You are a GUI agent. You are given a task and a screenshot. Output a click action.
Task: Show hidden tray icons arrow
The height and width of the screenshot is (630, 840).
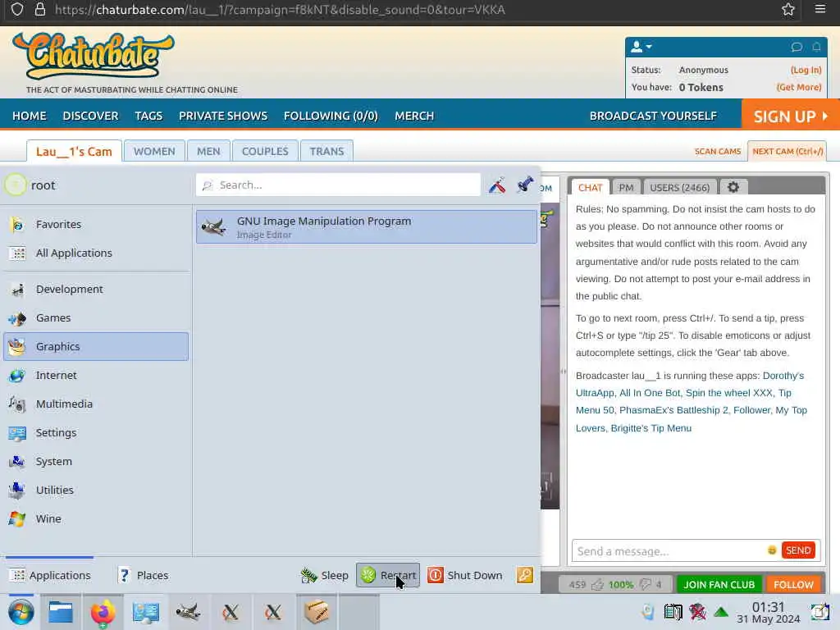(x=721, y=612)
